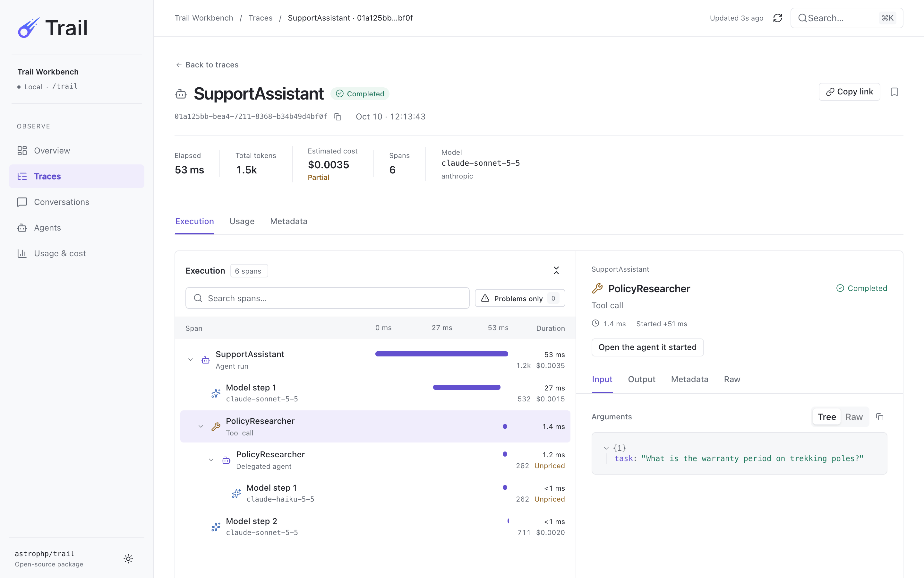Select Model step 2 span row
The image size is (924, 578).
pos(375,527)
